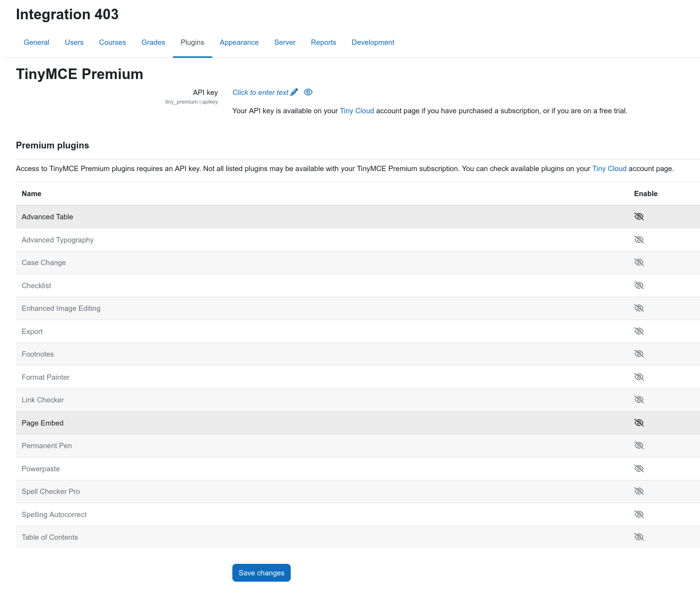This screenshot has height=599, width=700.
Task: Click the Save changes button
Action: pos(261,573)
